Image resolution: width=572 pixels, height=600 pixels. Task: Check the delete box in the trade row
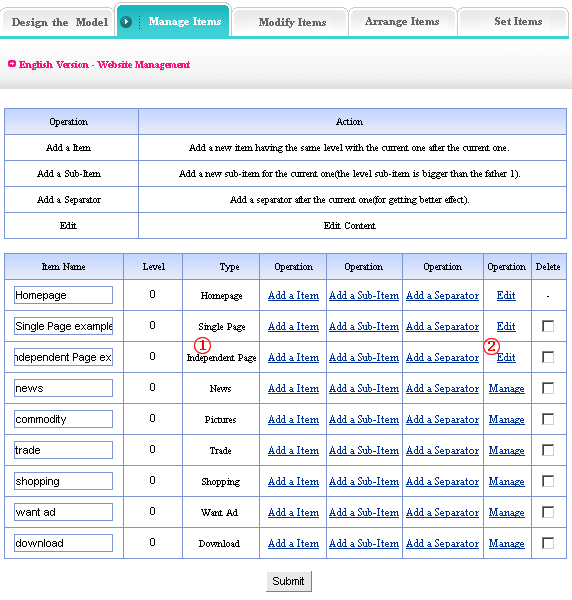[x=548, y=450]
